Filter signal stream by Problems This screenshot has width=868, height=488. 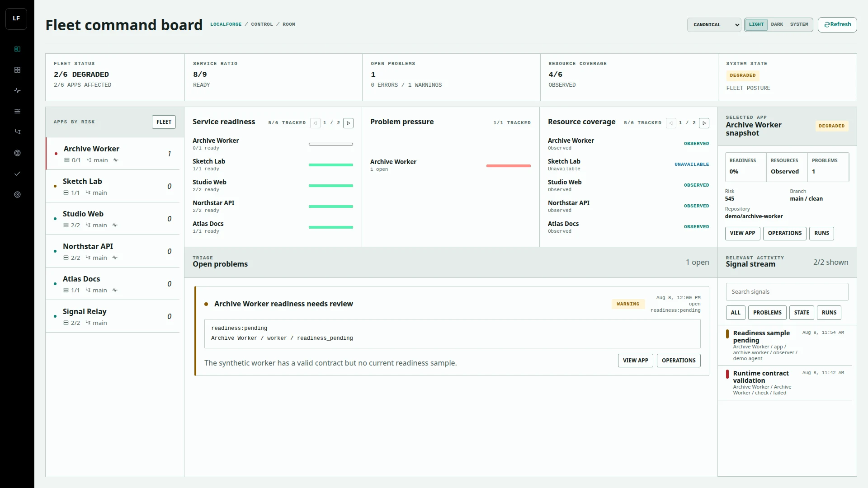pyautogui.click(x=767, y=313)
